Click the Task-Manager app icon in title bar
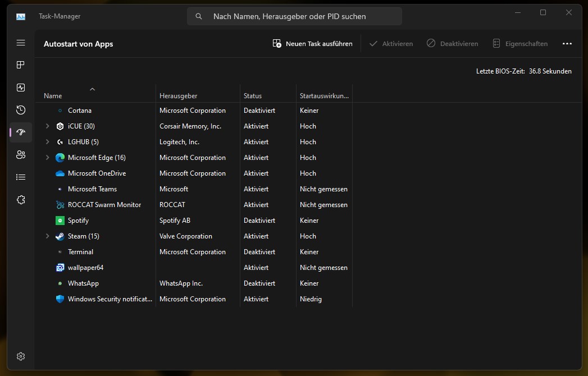This screenshot has height=376, width=588. (21, 16)
